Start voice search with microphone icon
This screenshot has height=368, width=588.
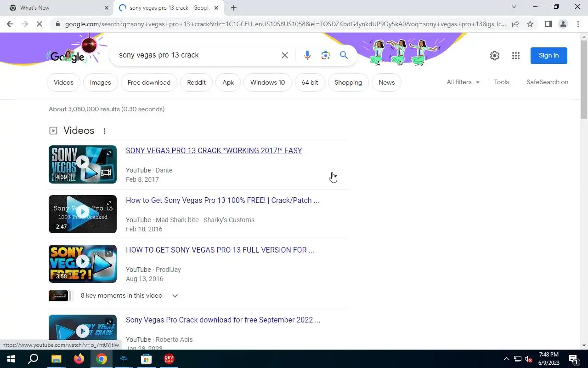307,55
